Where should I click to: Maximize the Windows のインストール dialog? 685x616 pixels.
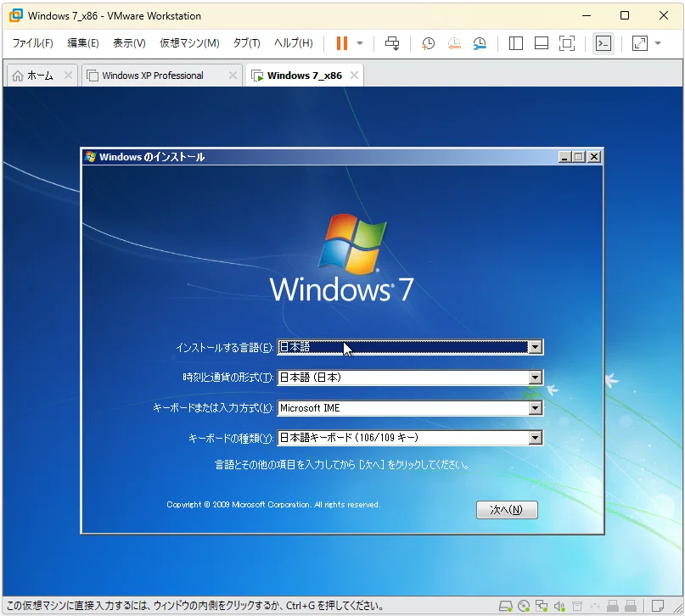tap(579, 157)
